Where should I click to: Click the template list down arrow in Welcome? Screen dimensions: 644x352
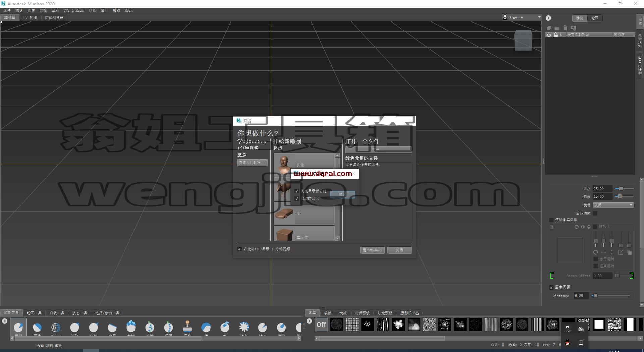tap(337, 238)
